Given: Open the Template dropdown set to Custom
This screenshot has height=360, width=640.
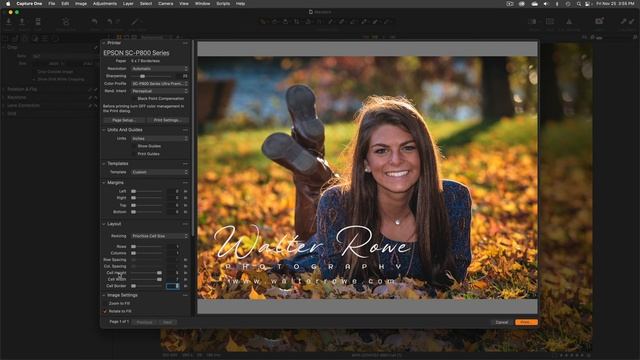Looking at the screenshot, I should 160,172.
